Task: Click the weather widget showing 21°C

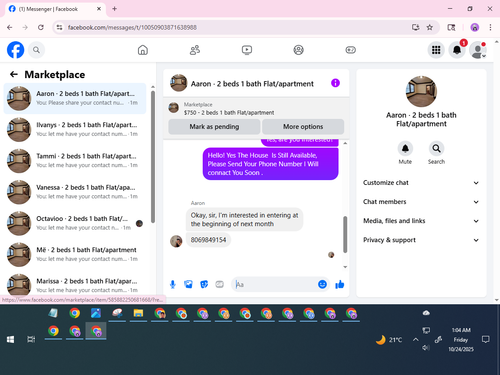Action: [x=389, y=339]
